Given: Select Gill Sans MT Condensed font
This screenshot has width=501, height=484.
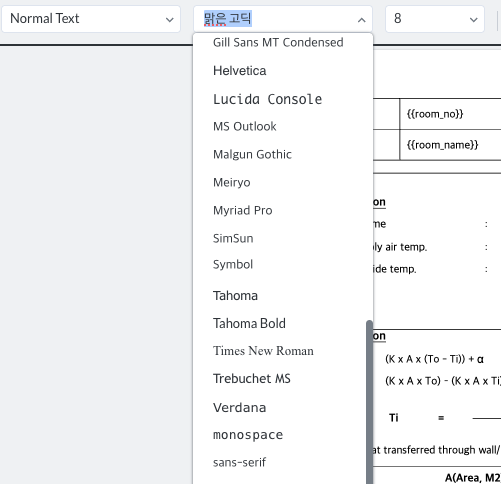Looking at the screenshot, I should [x=278, y=42].
